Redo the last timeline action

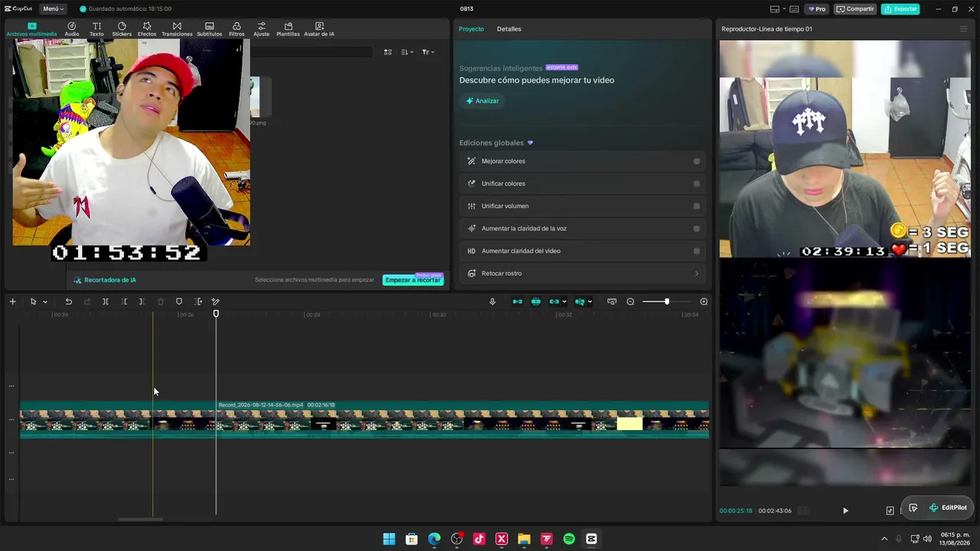pyautogui.click(x=87, y=302)
